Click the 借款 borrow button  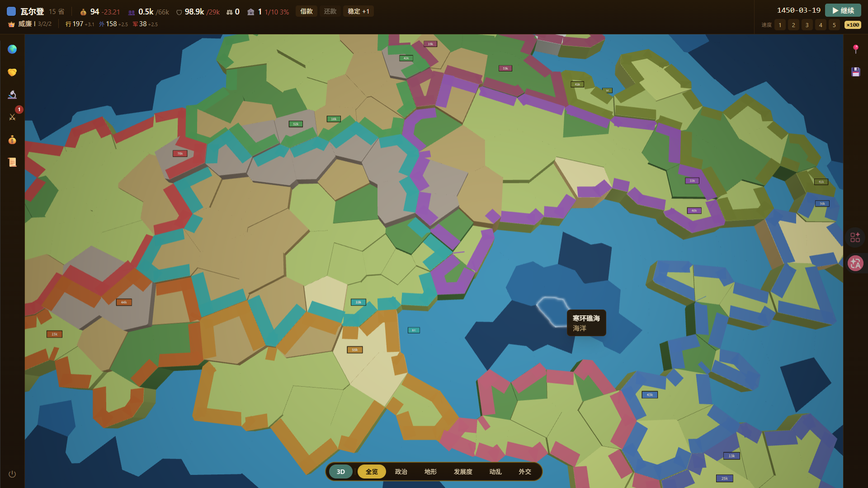(x=307, y=11)
